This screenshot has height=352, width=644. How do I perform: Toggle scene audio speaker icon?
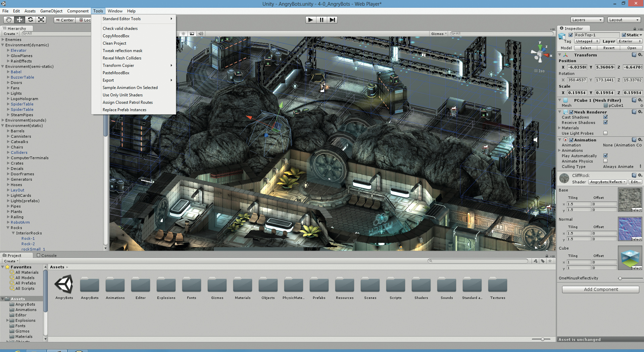(201, 34)
